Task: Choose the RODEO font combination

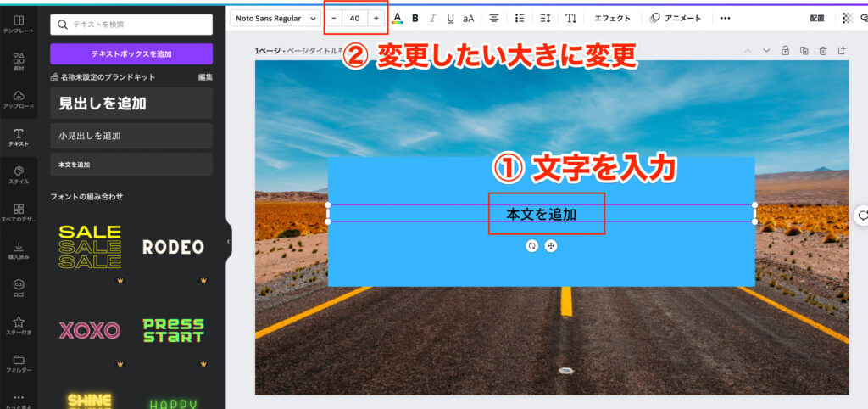Action: [x=173, y=247]
